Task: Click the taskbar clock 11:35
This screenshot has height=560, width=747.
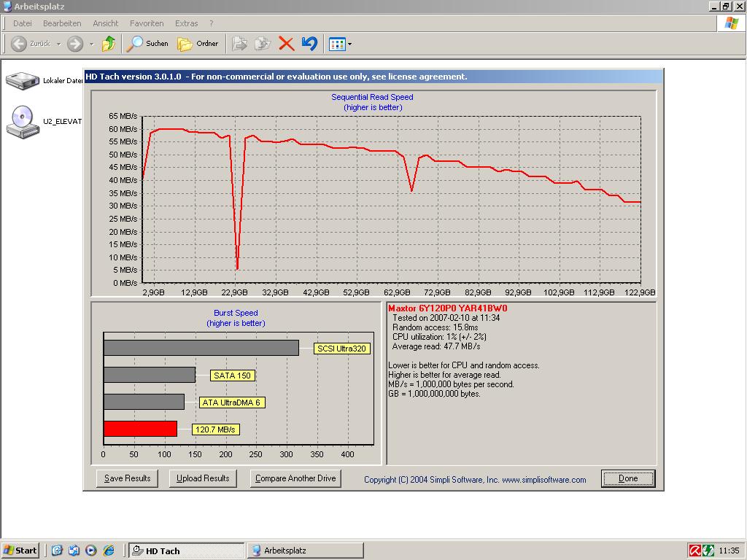Action: pos(729,551)
